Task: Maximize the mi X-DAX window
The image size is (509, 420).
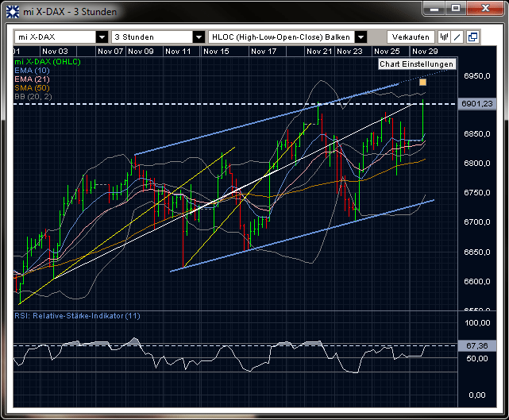Action: (x=456, y=9)
